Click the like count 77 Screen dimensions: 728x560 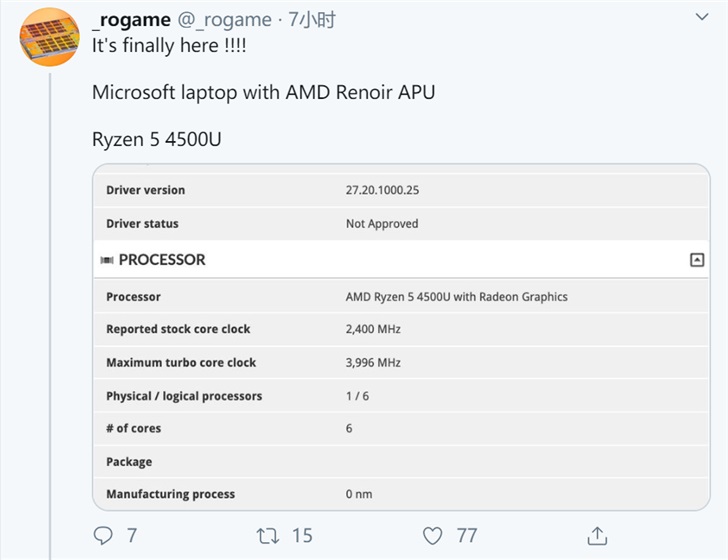[x=467, y=535]
